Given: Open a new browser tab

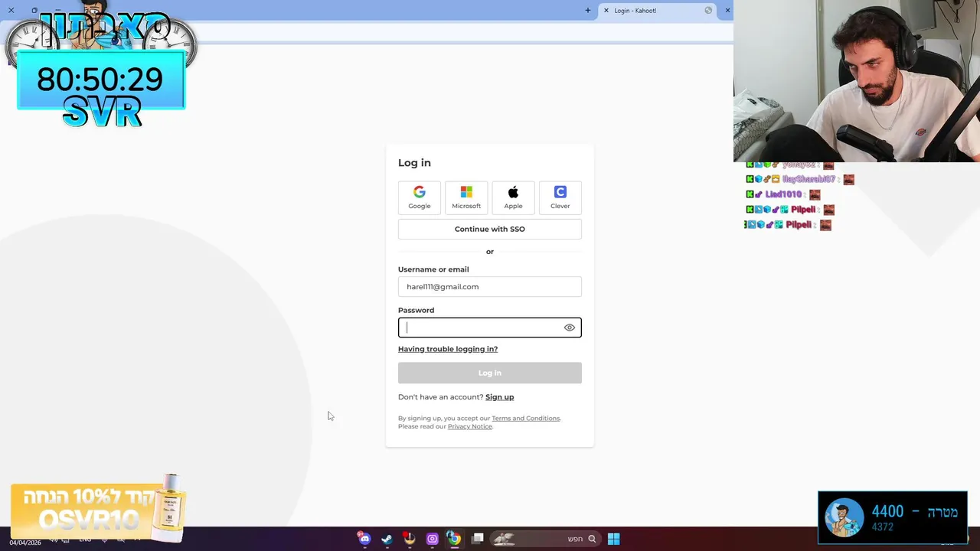Looking at the screenshot, I should pyautogui.click(x=588, y=11).
